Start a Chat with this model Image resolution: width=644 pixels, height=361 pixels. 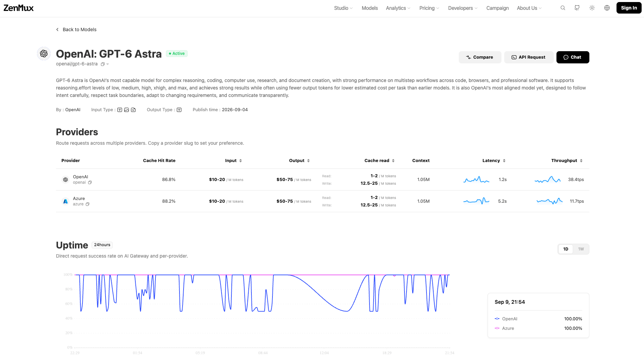(573, 57)
